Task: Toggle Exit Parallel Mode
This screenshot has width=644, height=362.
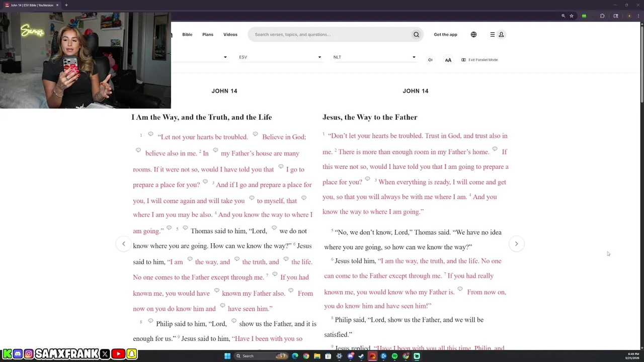Action: point(479,60)
